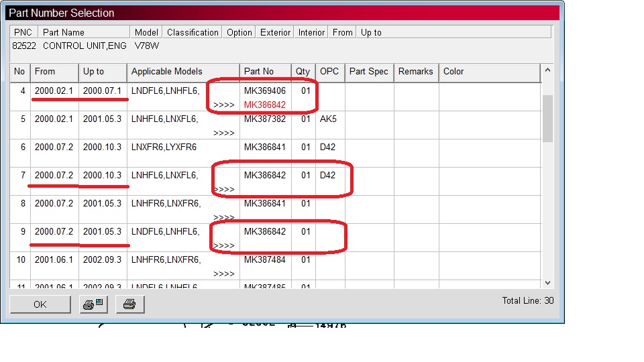
Task: Click the OPC column header
Action: (329, 72)
